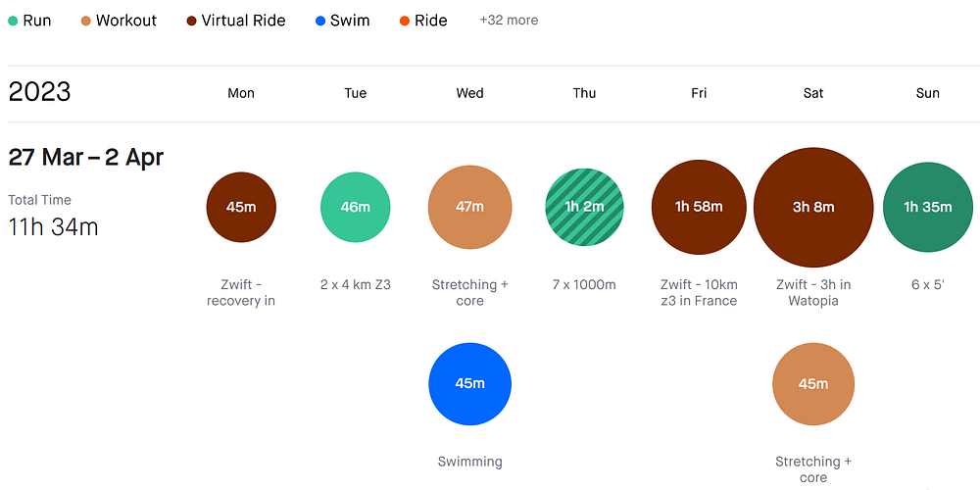The image size is (980, 490).
Task: Open Monday's 45m Virtual Ride bubble
Action: point(241,207)
